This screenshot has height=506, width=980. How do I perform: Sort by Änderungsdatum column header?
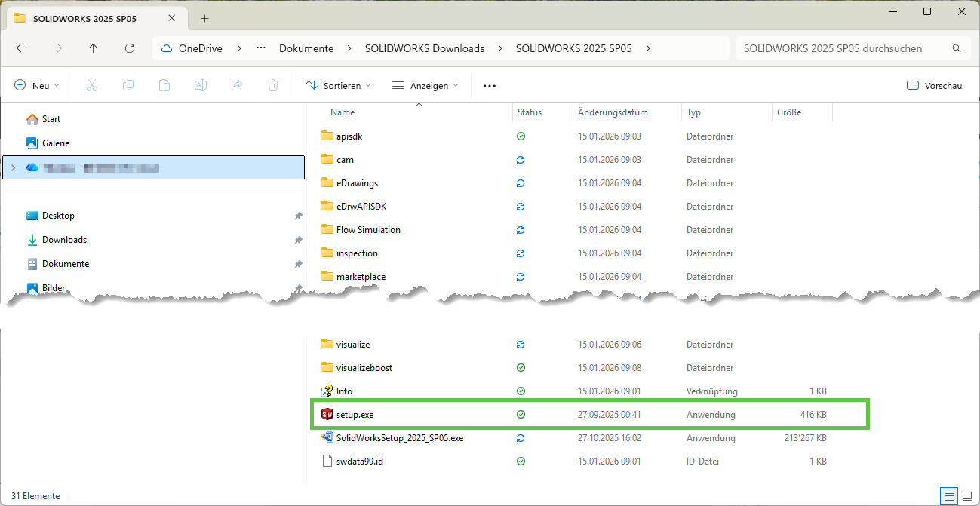tap(613, 112)
